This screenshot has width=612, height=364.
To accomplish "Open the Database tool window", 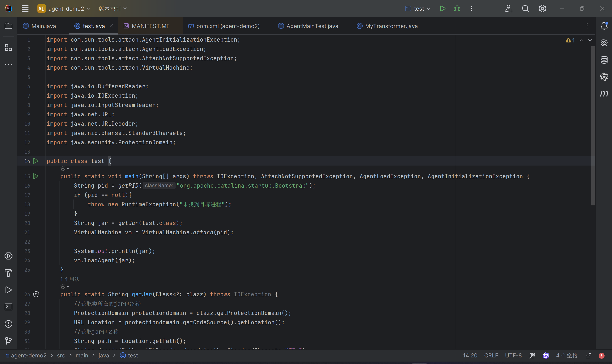I will (604, 60).
